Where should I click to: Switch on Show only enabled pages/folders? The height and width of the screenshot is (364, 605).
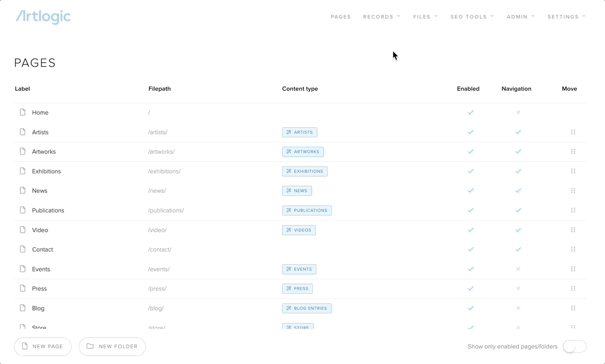click(575, 346)
